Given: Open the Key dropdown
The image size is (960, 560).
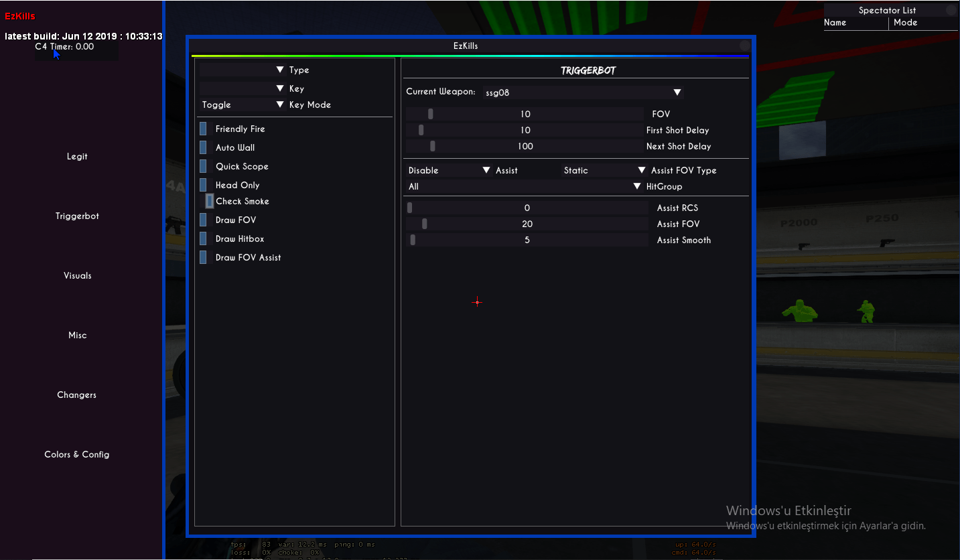Looking at the screenshot, I should click(243, 88).
